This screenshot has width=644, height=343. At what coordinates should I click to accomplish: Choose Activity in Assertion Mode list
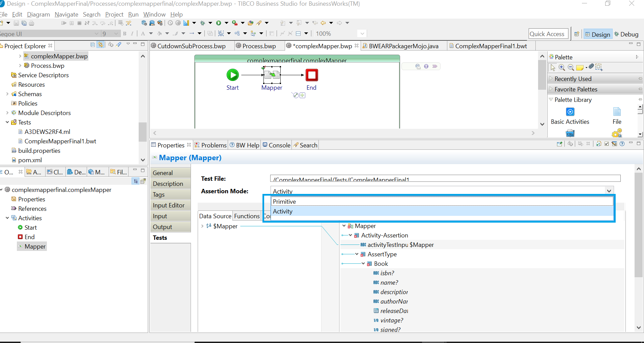[x=442, y=211]
